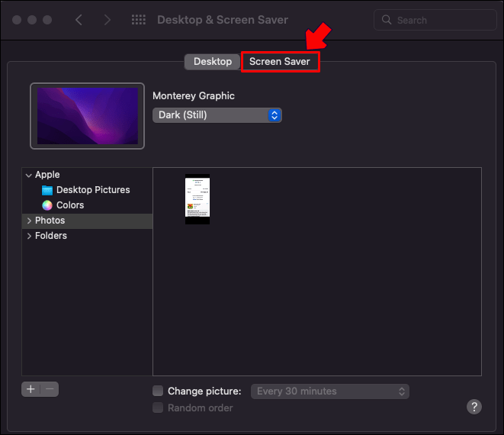Select Desktop Pictures in sidebar
Image resolution: width=504 pixels, height=435 pixels.
pyautogui.click(x=93, y=190)
